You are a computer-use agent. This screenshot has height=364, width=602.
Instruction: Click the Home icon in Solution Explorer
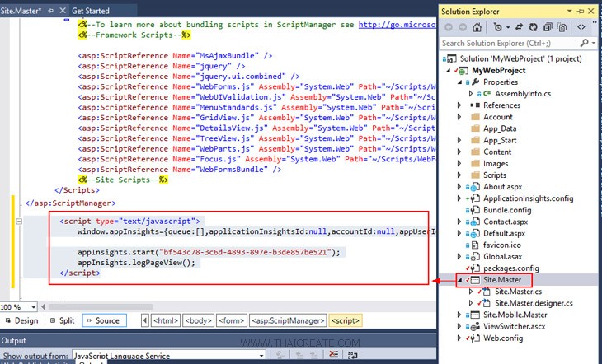pyautogui.click(x=477, y=27)
